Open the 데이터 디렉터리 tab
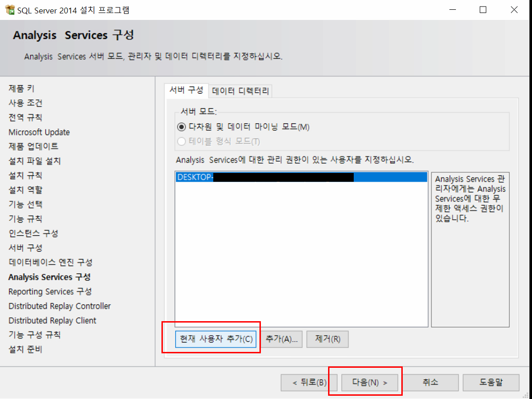The width and height of the screenshot is (532, 399). tap(240, 91)
